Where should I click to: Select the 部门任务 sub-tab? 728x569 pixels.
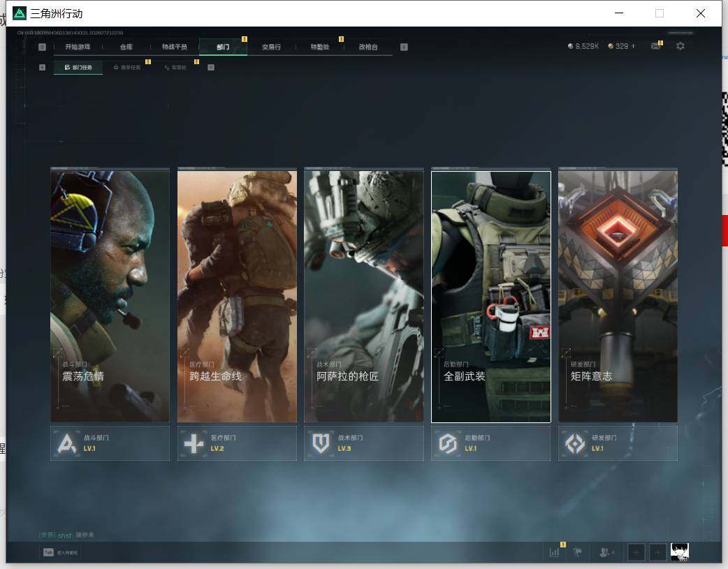pos(78,67)
